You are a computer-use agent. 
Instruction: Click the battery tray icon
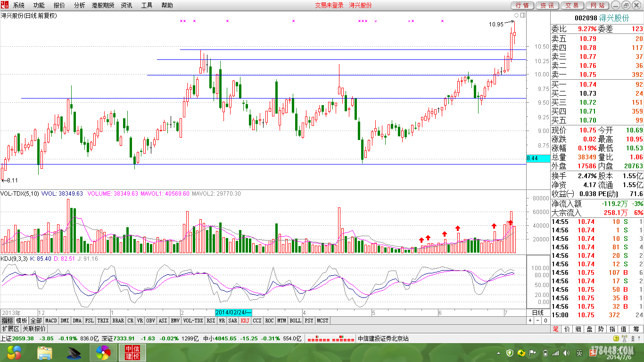[x=545, y=353]
